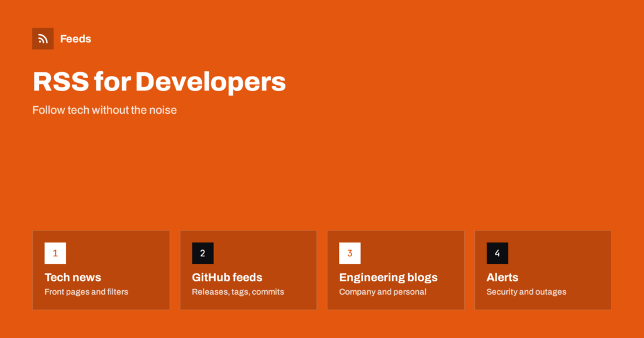The height and width of the screenshot is (338, 644).
Task: Click the text Security and outages
Action: point(526,292)
